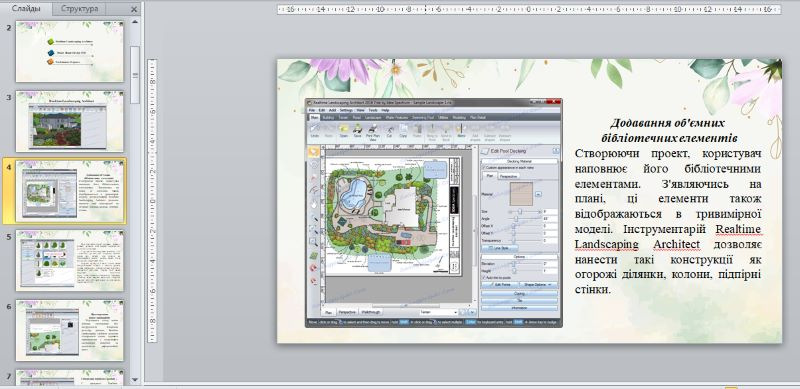Image resolution: width=800 pixels, height=389 pixels.
Task: Select slide 2 thumbnail
Action: [x=70, y=52]
